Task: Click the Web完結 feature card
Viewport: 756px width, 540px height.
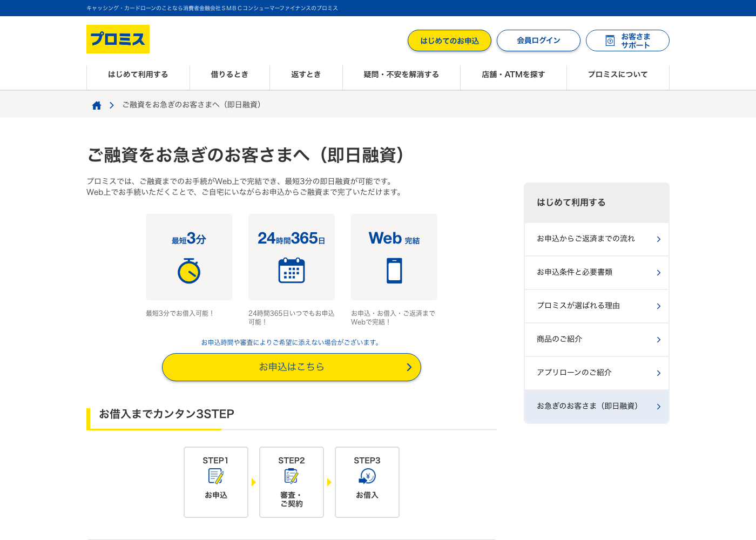Action: point(394,257)
